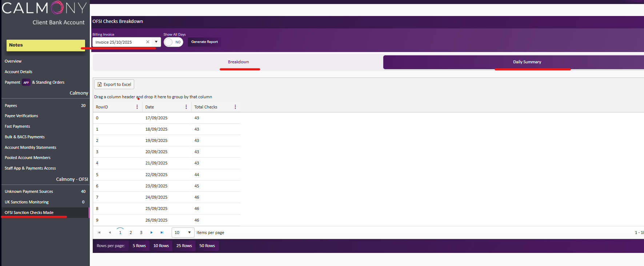644x266 pixels.
Task: Open the yellow Notes panel
Action: click(x=45, y=45)
